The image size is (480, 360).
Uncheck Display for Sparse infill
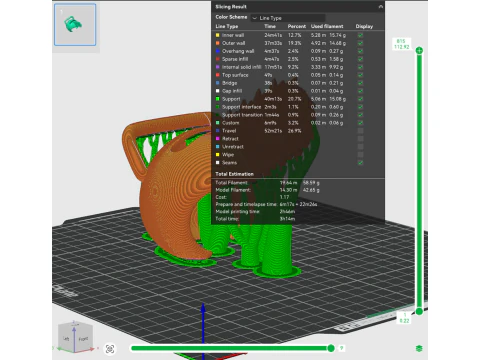tap(360, 59)
